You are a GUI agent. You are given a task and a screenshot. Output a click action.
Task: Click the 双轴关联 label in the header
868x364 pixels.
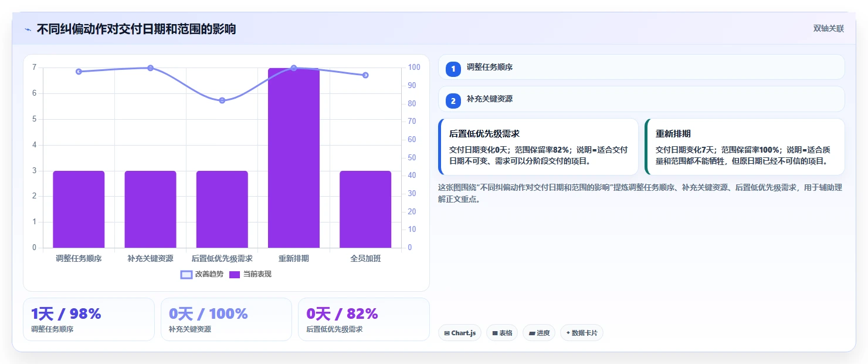click(828, 29)
